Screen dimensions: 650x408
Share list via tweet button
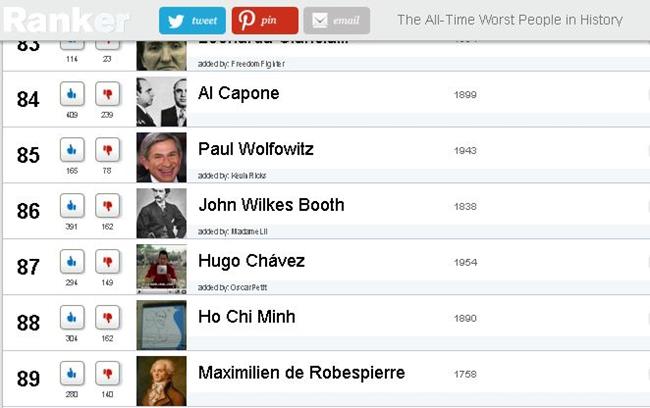[192, 20]
